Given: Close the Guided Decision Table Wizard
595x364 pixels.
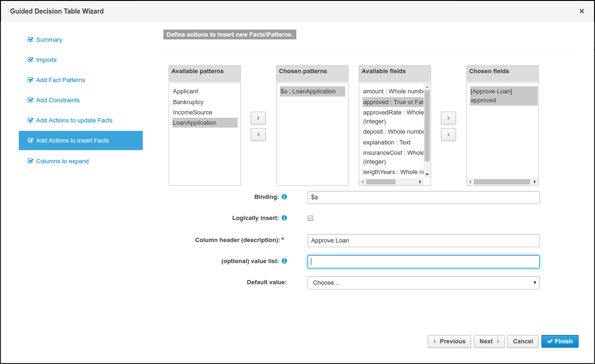Looking at the screenshot, I should (x=581, y=11).
